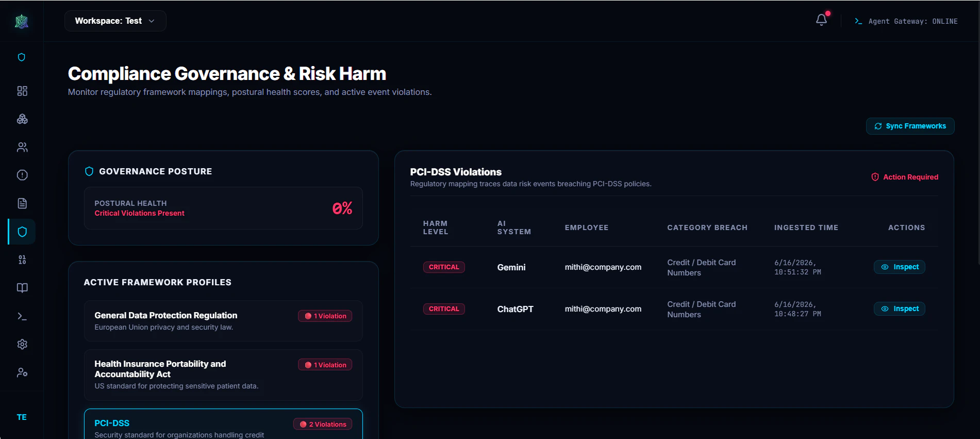Select the active compliance shield sidebar icon
This screenshot has height=439, width=980.
click(22, 232)
